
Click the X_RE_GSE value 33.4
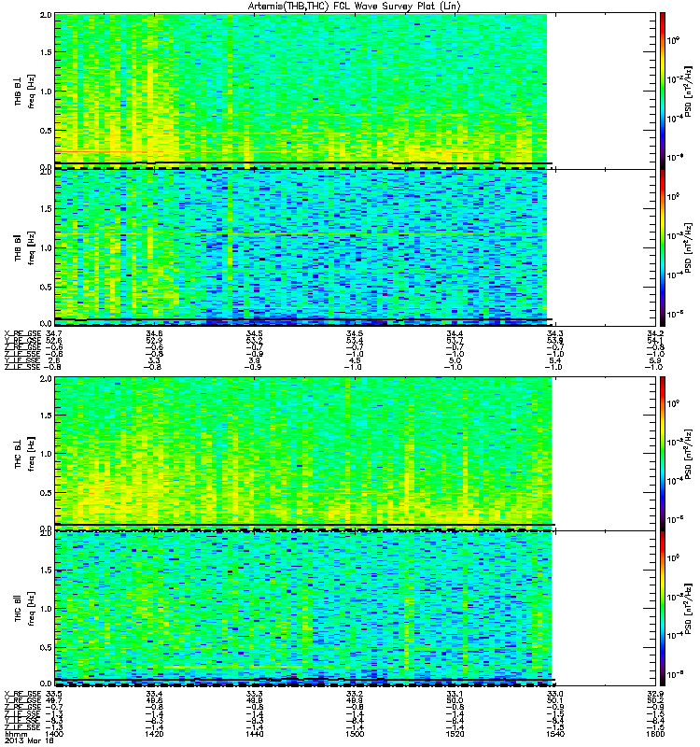pyautogui.click(x=154, y=694)
